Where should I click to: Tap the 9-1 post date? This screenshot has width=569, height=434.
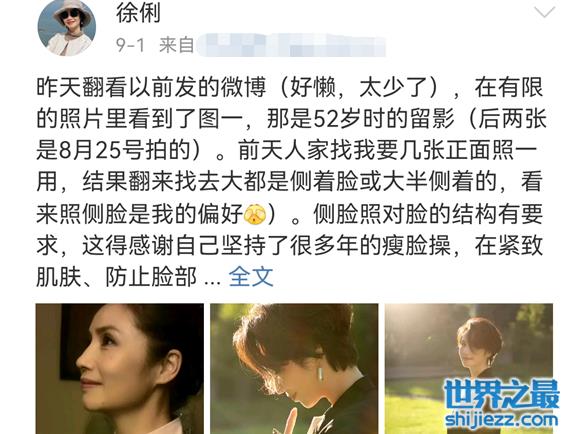[130, 45]
